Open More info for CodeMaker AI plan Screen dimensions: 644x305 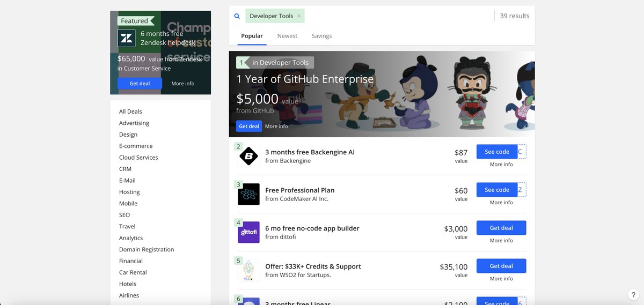pos(501,203)
